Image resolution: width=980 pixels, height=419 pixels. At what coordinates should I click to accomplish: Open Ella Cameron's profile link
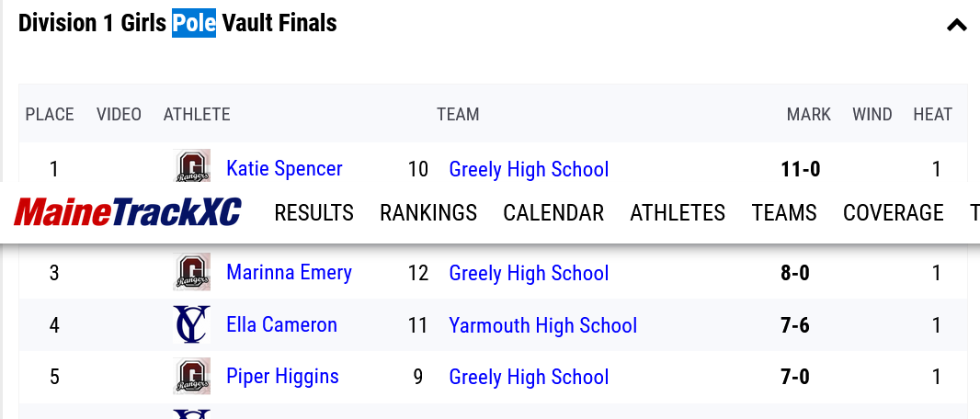coord(281,325)
